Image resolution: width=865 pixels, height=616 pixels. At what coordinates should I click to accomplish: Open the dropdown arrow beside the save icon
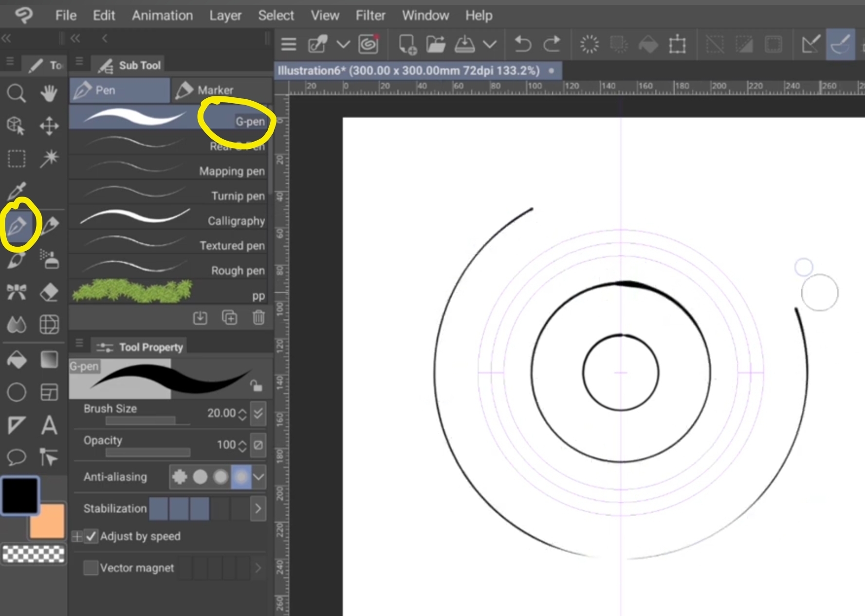(x=490, y=45)
